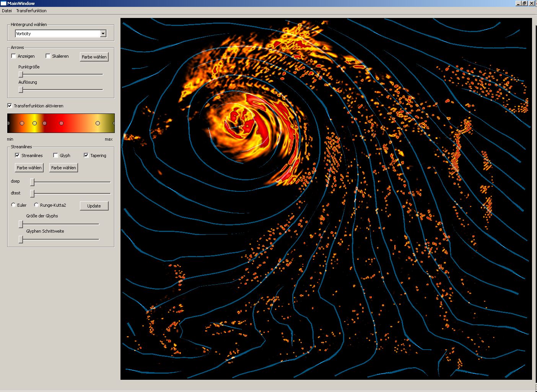Toggle the Tapering checkbox
This screenshot has height=392, width=537.
(x=86, y=156)
